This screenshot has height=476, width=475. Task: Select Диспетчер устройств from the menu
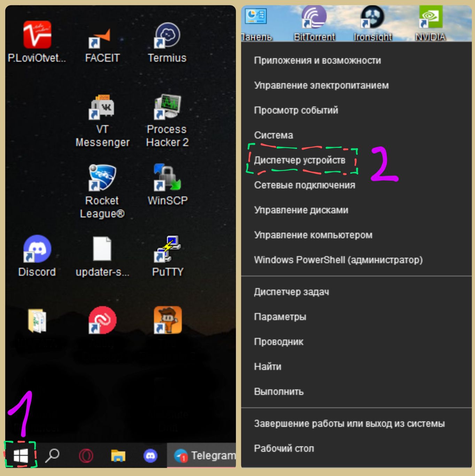[x=300, y=160]
